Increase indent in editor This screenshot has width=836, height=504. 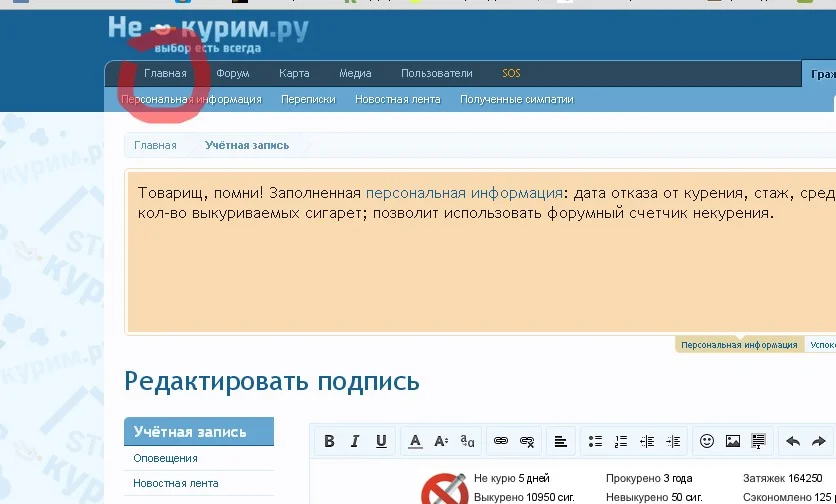click(673, 441)
